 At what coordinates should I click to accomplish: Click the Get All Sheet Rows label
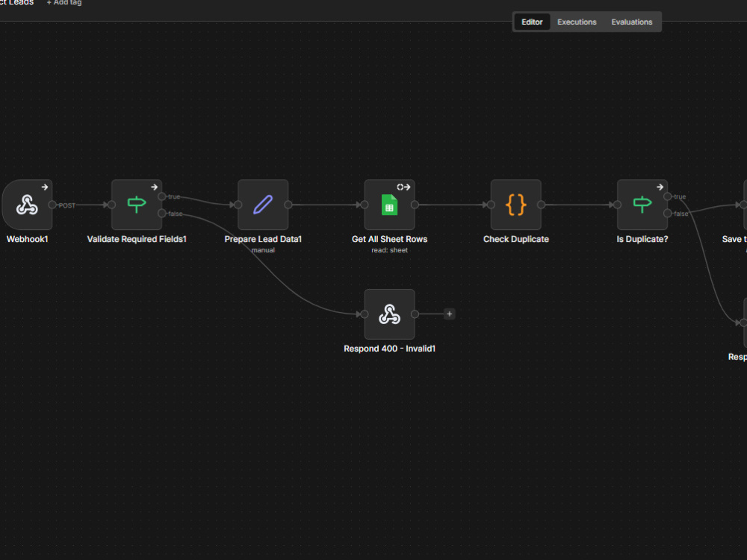pyautogui.click(x=390, y=239)
